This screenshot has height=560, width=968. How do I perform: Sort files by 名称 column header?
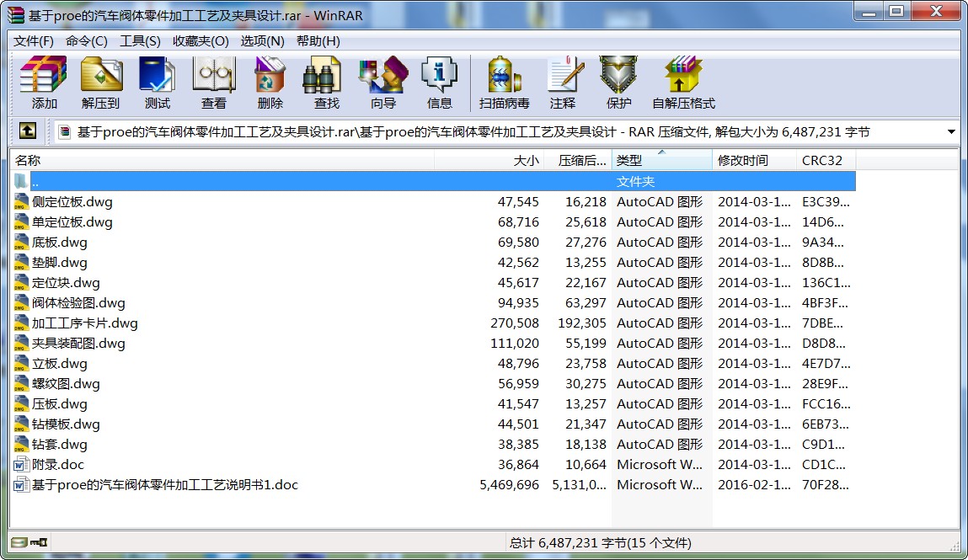223,160
